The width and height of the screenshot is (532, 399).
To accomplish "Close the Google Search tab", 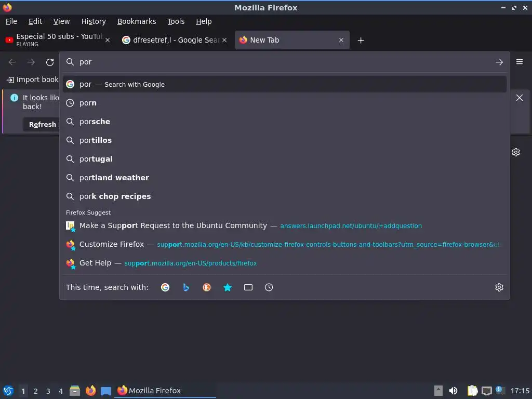I will (x=224, y=40).
